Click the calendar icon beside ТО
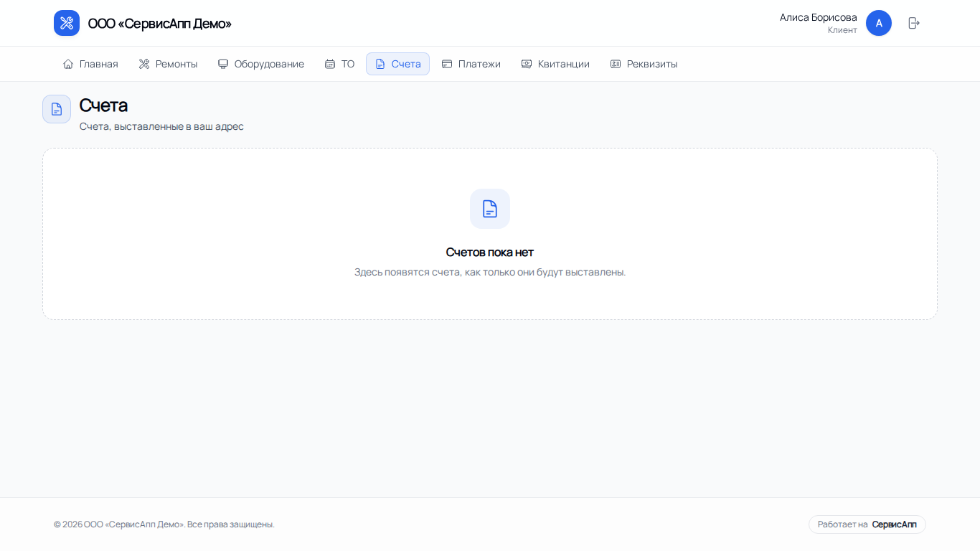This screenshot has width=980, height=551. coord(330,64)
